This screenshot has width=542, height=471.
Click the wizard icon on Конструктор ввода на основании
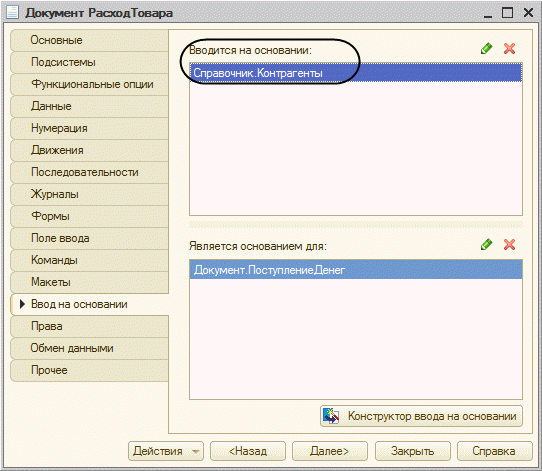point(331,416)
